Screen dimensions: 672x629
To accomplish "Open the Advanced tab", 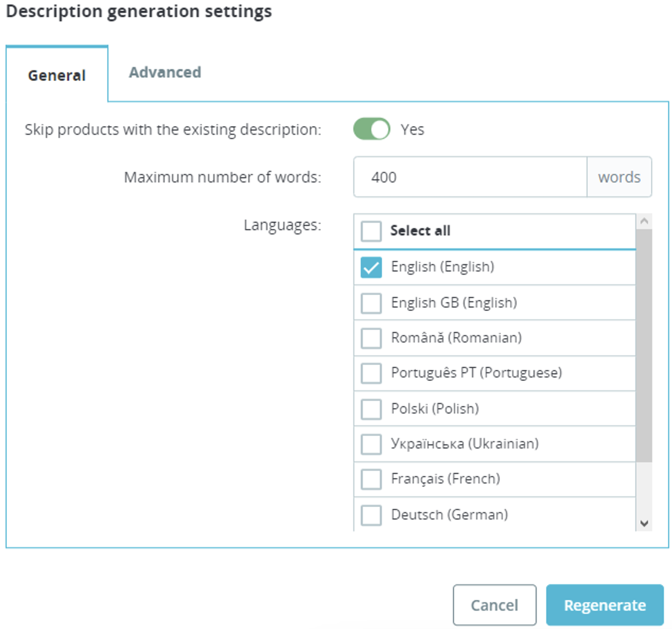I will click(165, 72).
